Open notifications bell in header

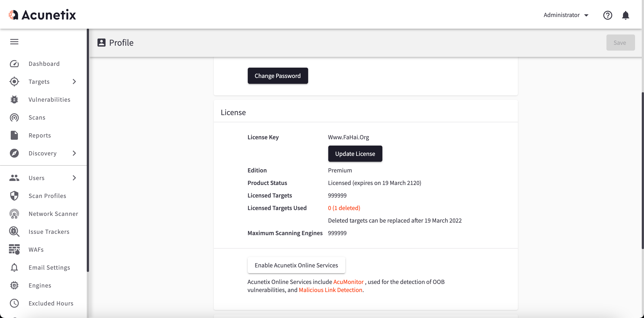tap(625, 15)
